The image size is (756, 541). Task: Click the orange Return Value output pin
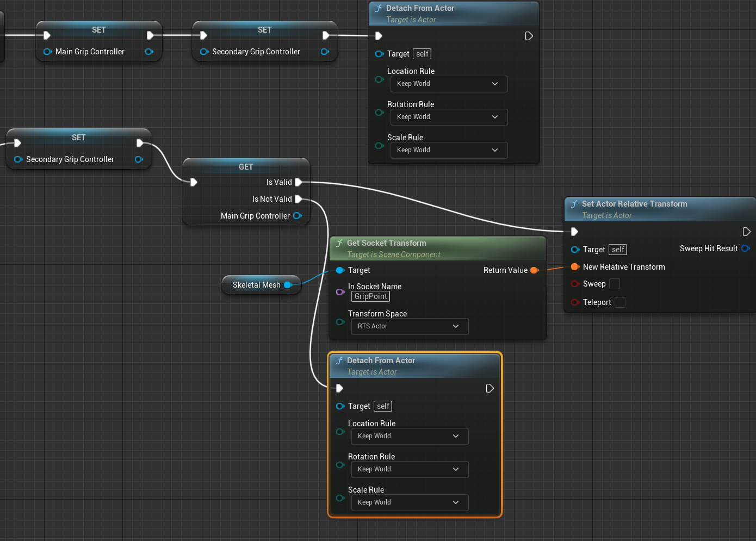click(x=534, y=270)
